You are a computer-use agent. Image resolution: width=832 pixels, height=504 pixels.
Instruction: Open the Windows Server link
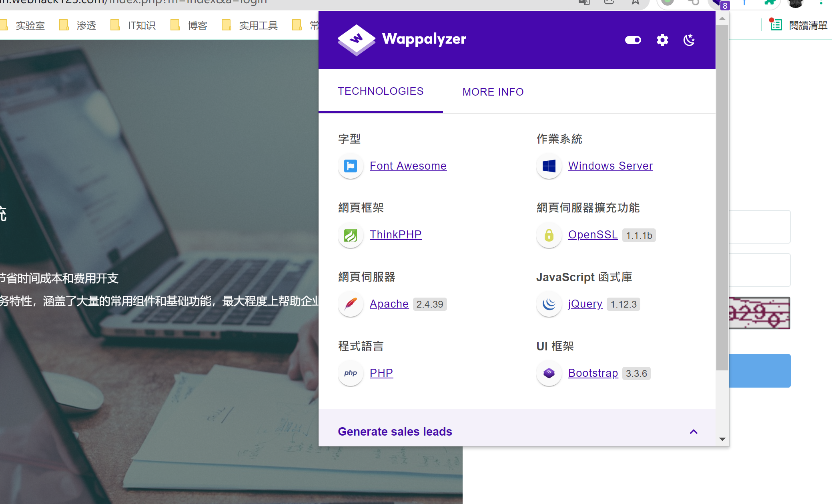coord(610,166)
